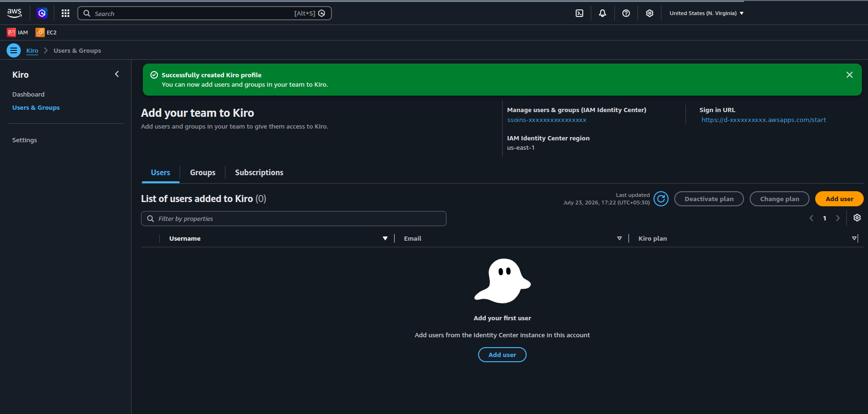This screenshot has width=868, height=414.
Task: Switch to the Users tab
Action: tap(160, 172)
